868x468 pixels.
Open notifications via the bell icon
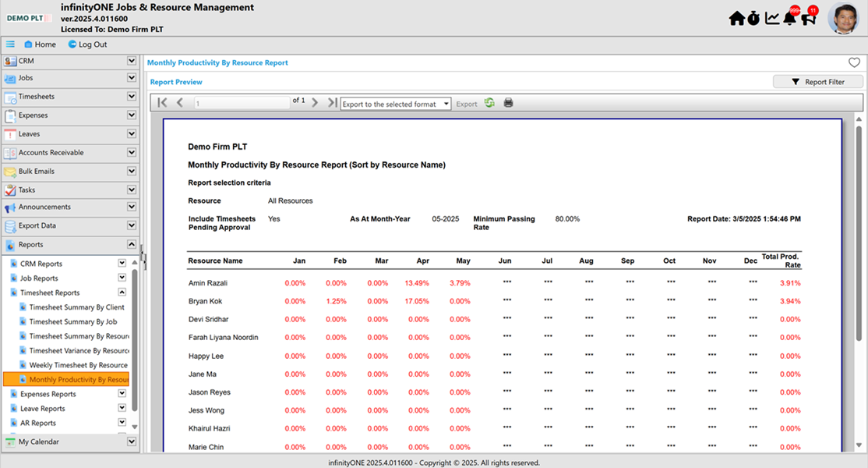(791, 17)
